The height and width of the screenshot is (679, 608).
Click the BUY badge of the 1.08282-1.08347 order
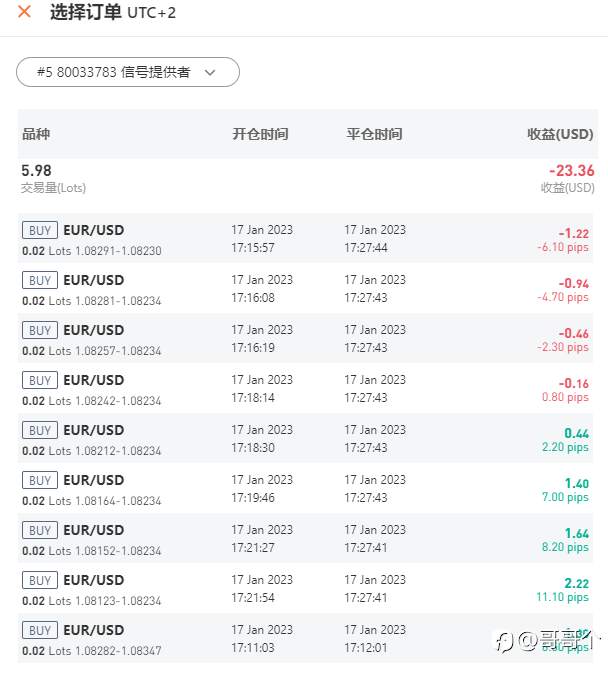point(40,630)
